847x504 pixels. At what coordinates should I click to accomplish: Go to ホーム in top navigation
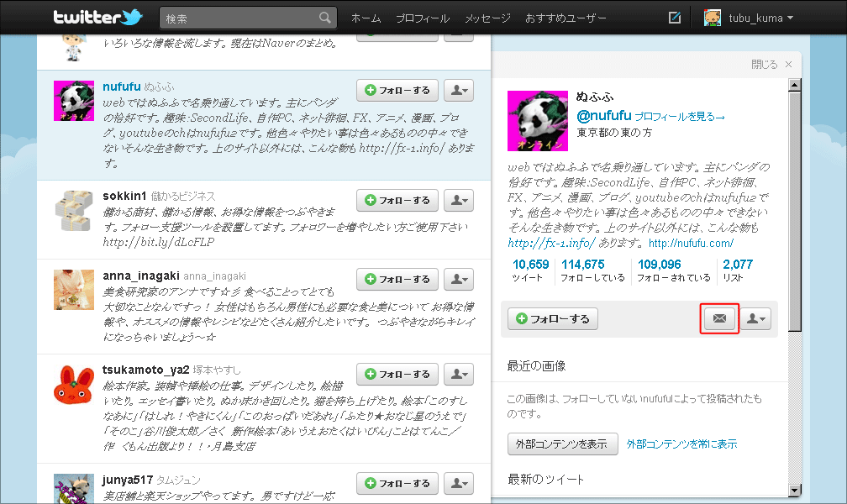tap(366, 18)
